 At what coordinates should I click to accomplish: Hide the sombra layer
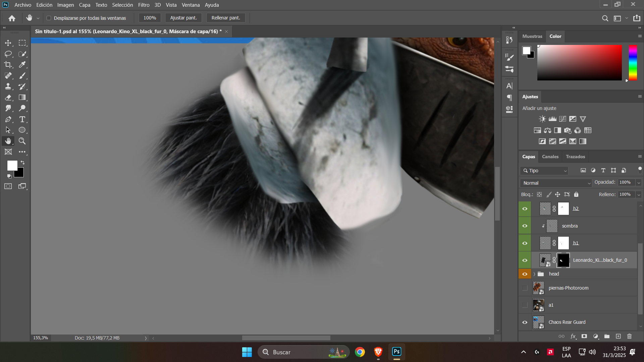525,226
